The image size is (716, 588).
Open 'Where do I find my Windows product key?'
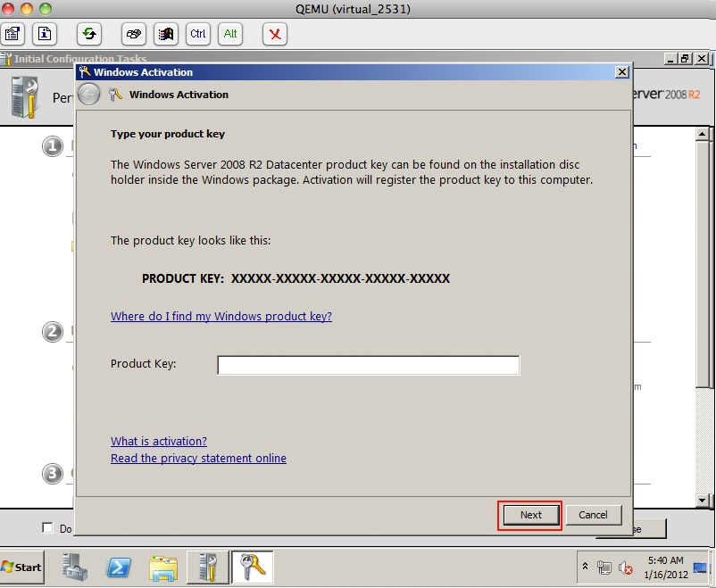coord(221,317)
